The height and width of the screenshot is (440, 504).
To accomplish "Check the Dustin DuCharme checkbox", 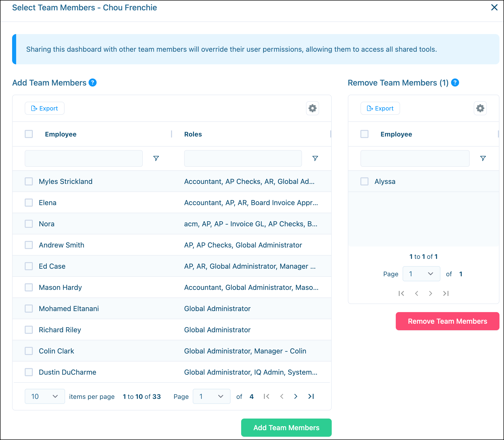I will 29,372.
